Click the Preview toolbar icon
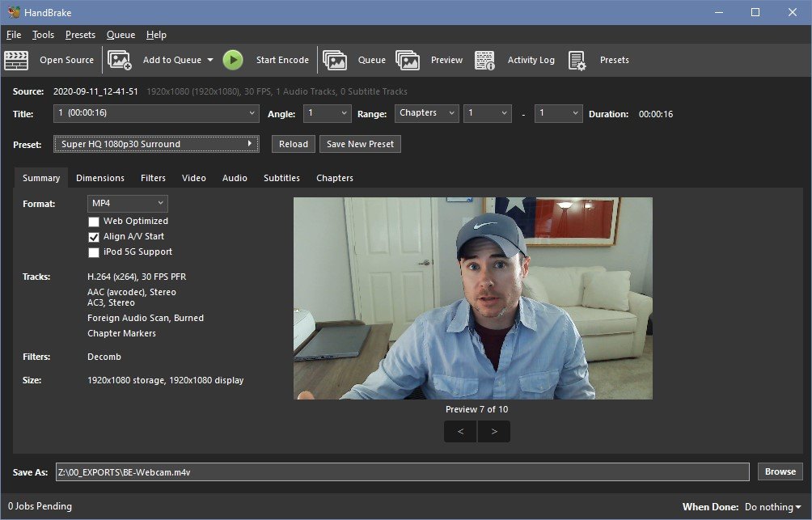This screenshot has width=812, height=520. [408, 60]
